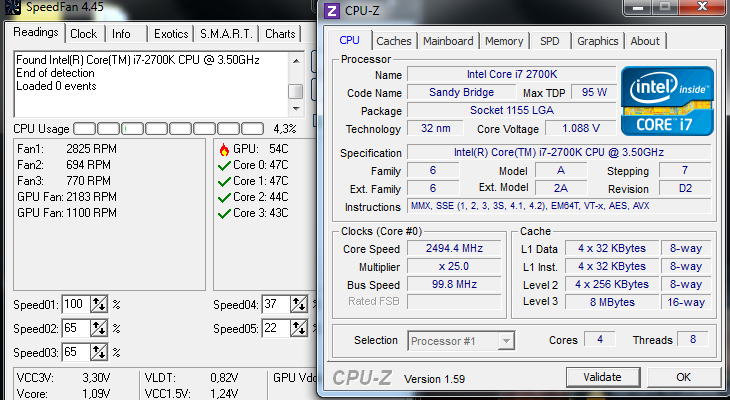
Task: Adjust the Speed03 spinner arrows
Action: 99,353
